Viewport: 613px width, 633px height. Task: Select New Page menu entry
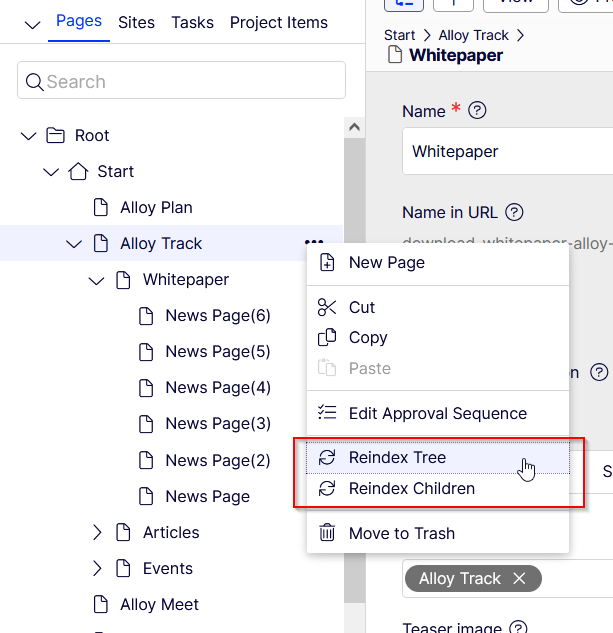tap(386, 263)
